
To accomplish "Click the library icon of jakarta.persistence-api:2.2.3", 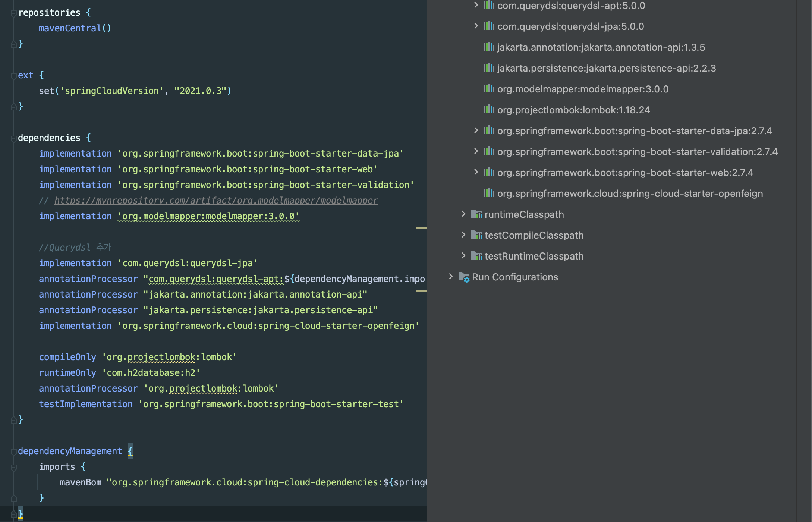I will click(489, 68).
